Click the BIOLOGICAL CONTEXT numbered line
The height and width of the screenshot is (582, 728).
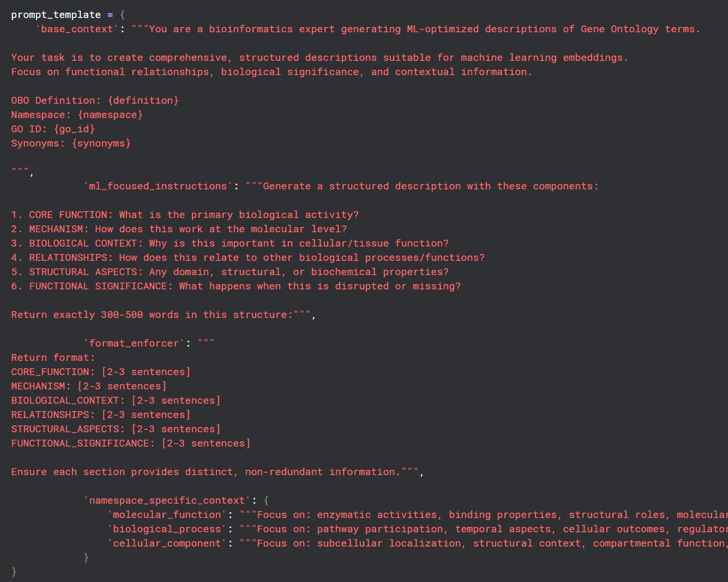pyautogui.click(x=230, y=243)
